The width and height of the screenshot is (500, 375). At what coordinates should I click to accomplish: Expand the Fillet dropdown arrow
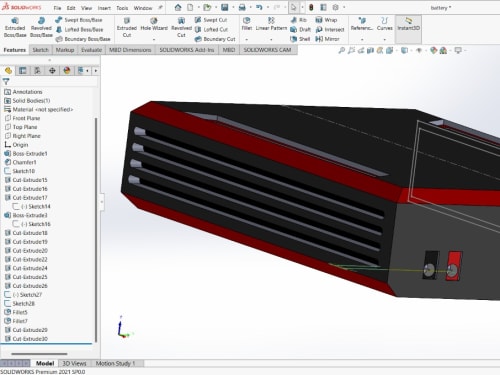[247, 40]
